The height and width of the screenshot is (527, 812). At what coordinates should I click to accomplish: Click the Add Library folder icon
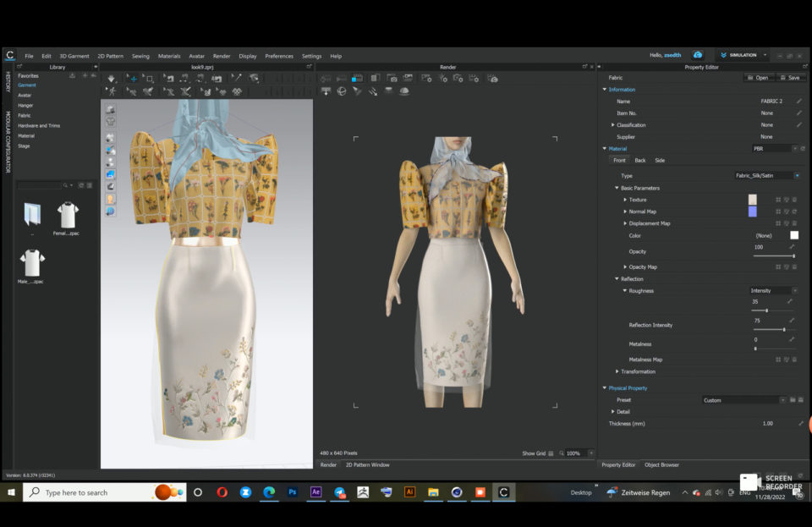pyautogui.click(x=85, y=75)
